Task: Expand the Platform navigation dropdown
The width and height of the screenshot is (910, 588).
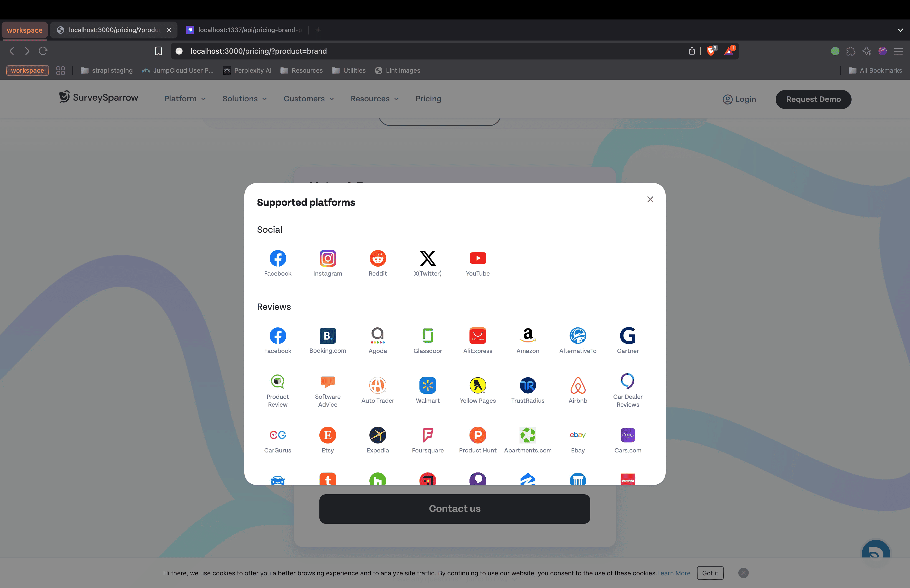Action: [185, 99]
